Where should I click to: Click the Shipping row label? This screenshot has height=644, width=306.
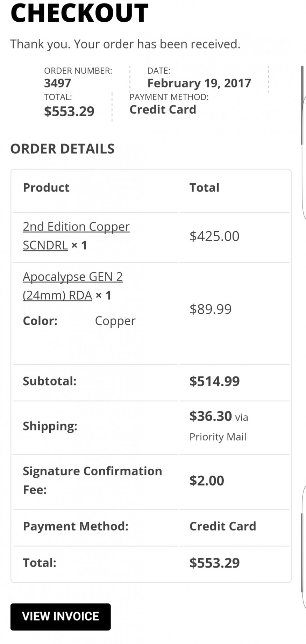tap(50, 426)
